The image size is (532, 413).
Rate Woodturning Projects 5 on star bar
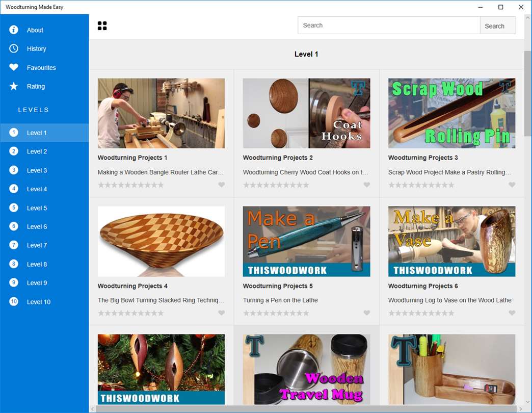point(276,313)
